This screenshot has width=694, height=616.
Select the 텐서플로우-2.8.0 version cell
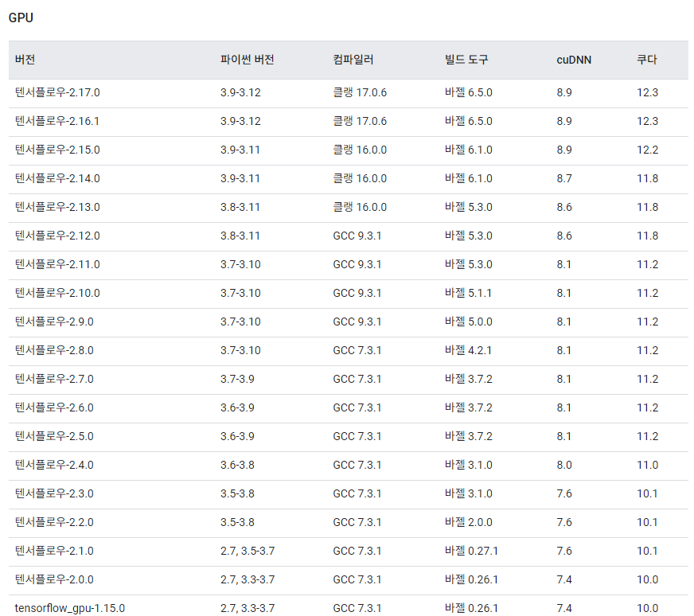(54, 350)
